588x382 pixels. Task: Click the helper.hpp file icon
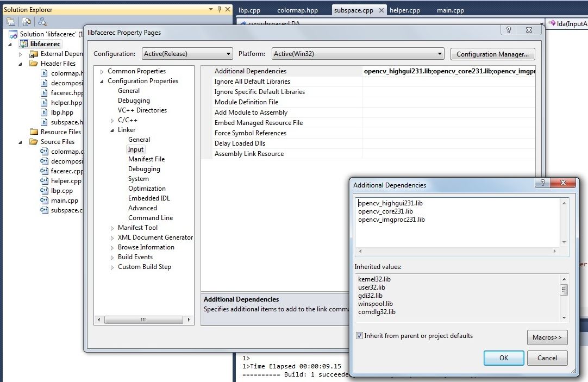(44, 102)
